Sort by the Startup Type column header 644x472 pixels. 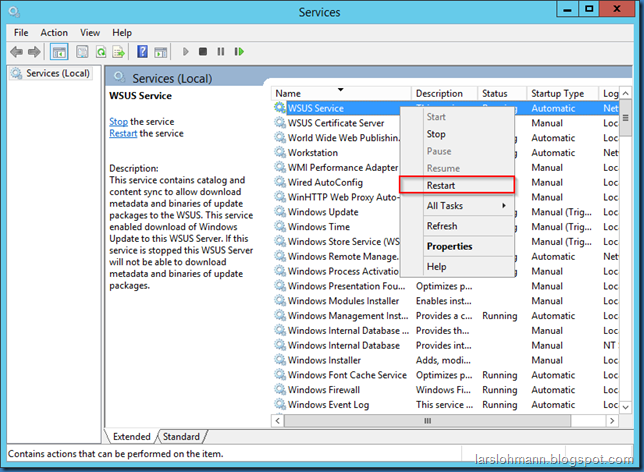coord(562,93)
